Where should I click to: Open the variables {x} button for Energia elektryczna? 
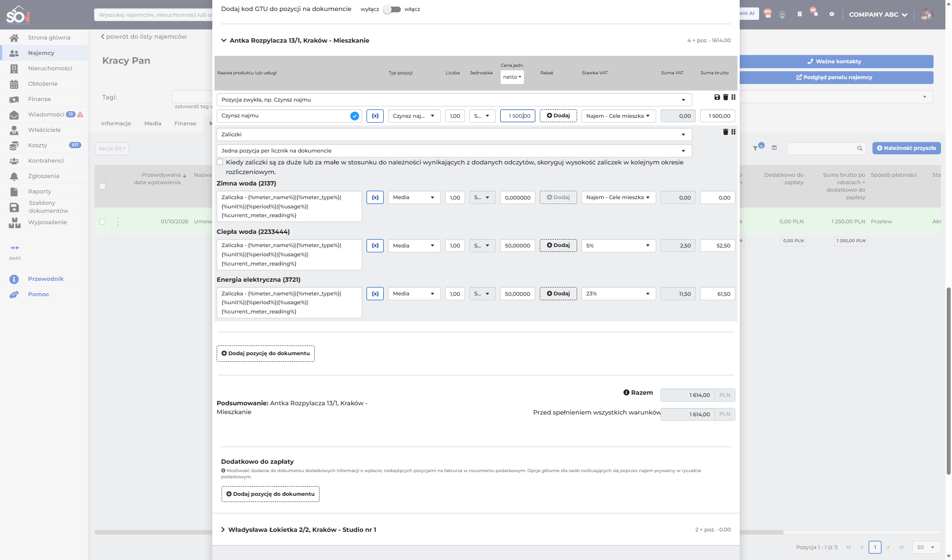(375, 294)
